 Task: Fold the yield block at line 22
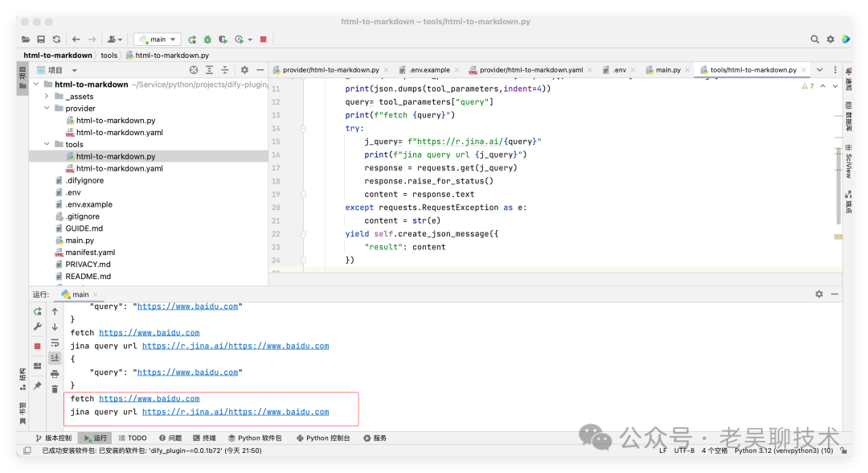coord(303,234)
